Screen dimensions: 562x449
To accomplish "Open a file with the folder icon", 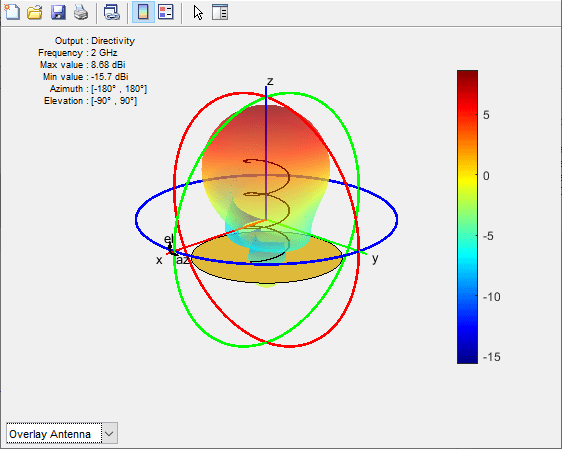I will (35, 13).
